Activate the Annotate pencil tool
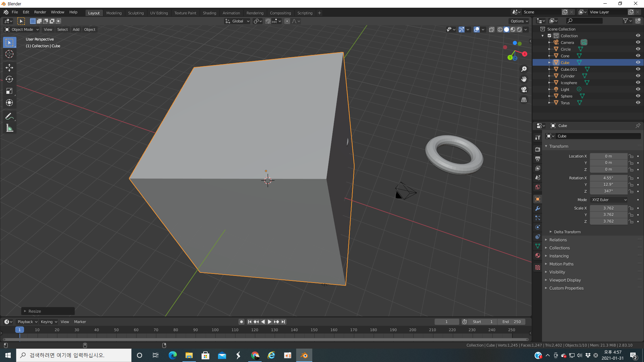Screen dimensions: 644x362 [9, 116]
